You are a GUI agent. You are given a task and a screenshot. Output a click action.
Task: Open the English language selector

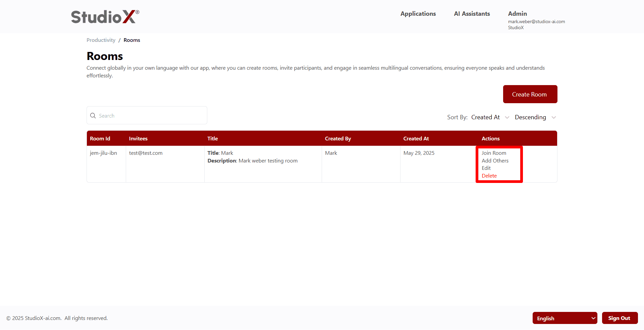click(x=565, y=318)
